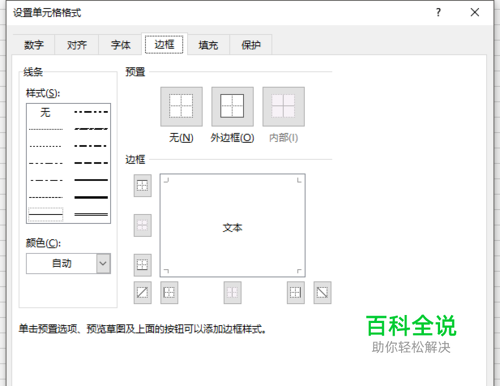The height and width of the screenshot is (386, 500).
Task: Click the 自动 color combo box
Action: [68, 263]
